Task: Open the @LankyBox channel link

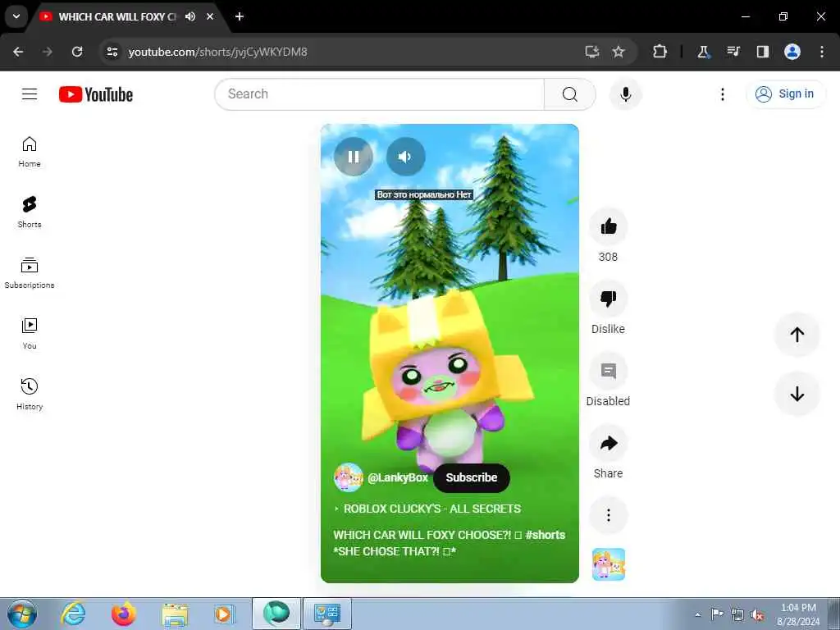Action: pos(398,477)
